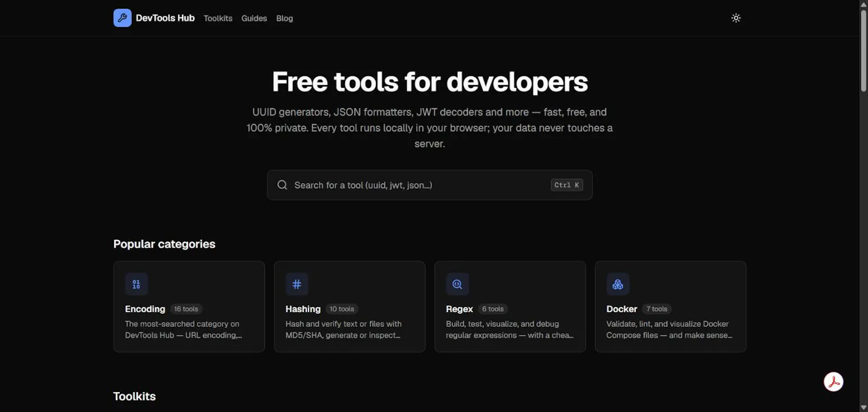Click the '7 tools' badge on Docker
This screenshot has height=412, width=868.
[x=657, y=309]
